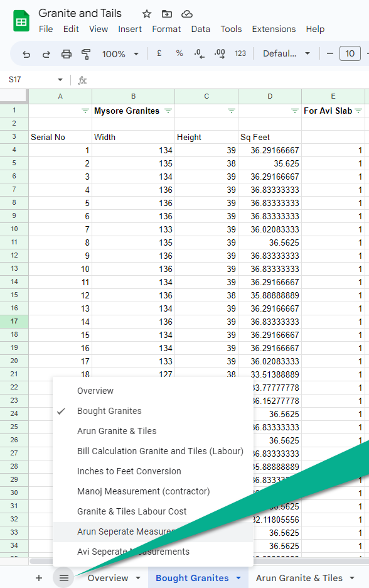Screen dimensions: 369x588
Task: Click the Add sheet plus button
Action: point(39,578)
